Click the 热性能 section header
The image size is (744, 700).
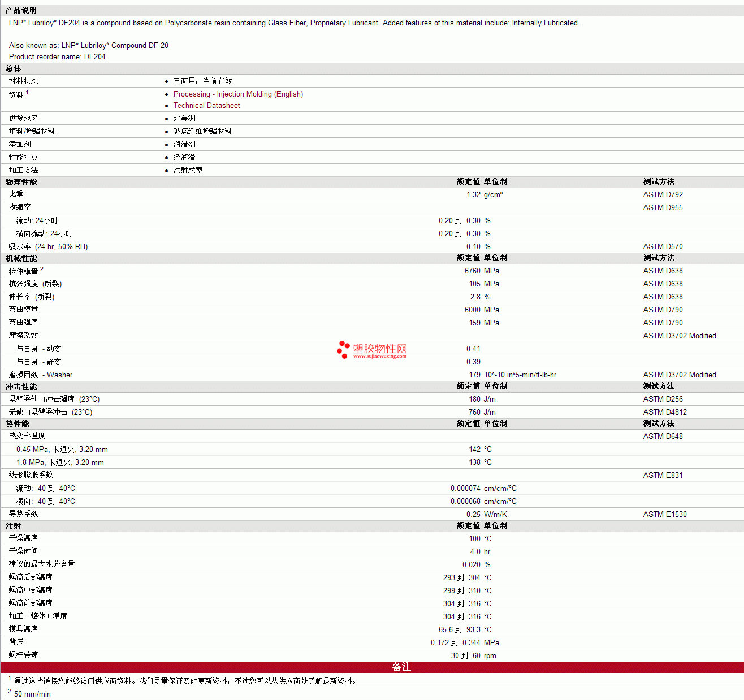[x=17, y=424]
